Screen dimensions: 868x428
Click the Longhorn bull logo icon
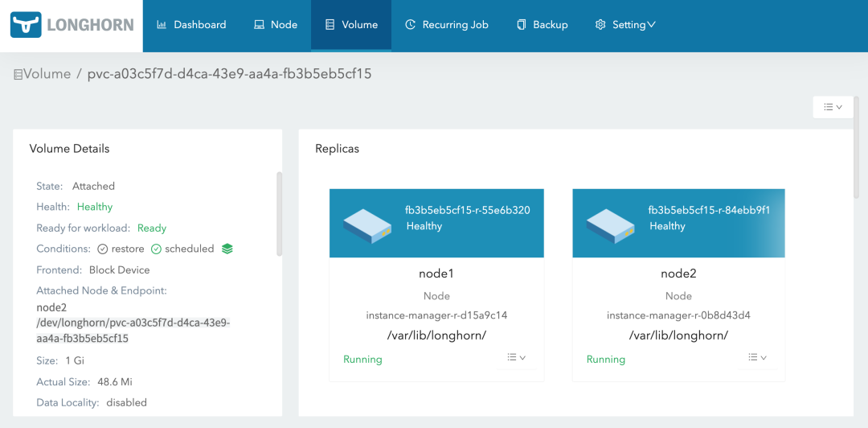(x=26, y=25)
